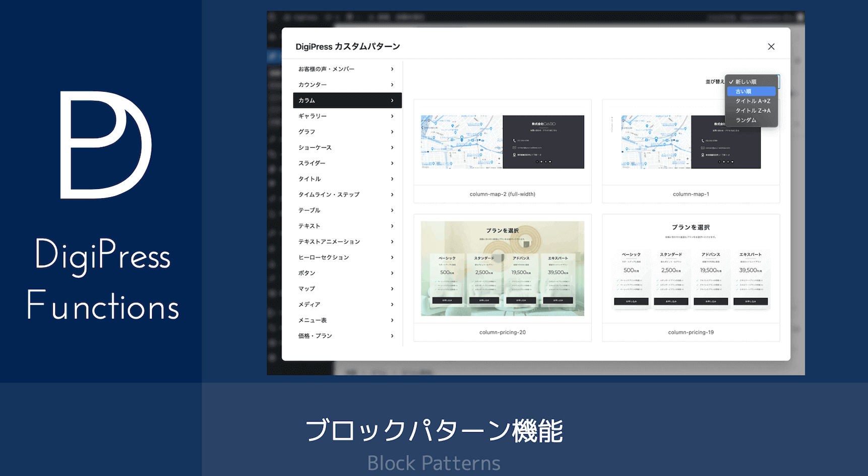Open the ボタン category
868x476 pixels.
click(347, 273)
